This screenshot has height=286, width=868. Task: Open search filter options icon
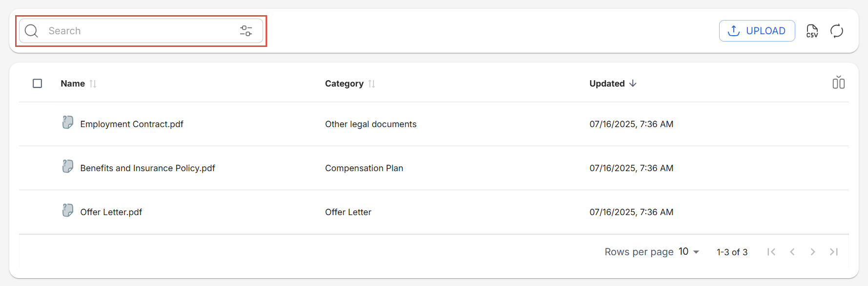pos(246,31)
